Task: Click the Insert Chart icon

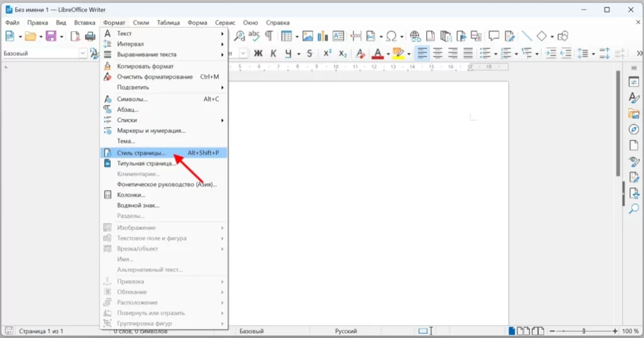Action: [x=323, y=36]
